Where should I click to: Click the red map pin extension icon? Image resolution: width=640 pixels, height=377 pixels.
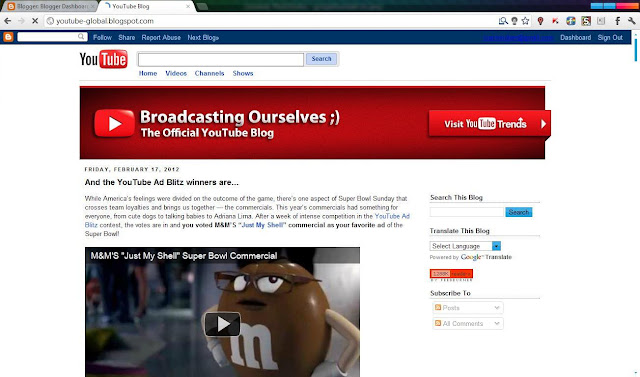point(540,21)
